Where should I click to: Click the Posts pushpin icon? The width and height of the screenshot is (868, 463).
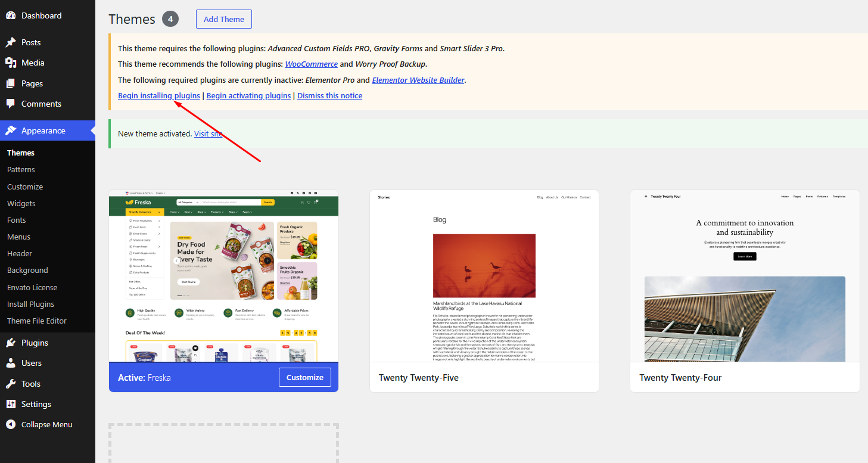point(11,42)
